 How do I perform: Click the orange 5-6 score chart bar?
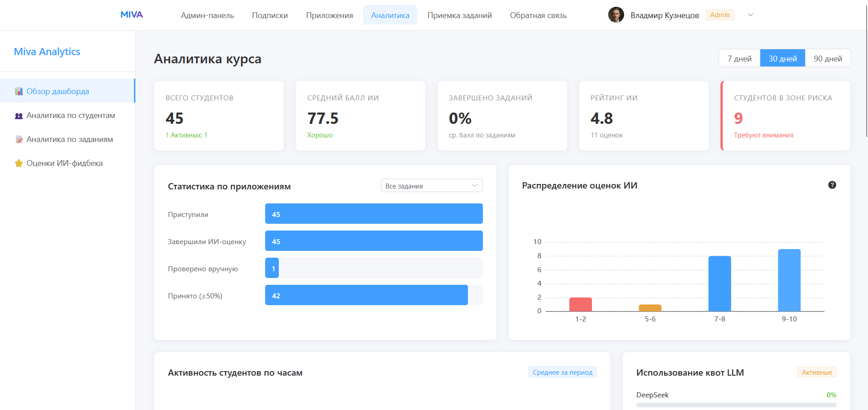[650, 308]
